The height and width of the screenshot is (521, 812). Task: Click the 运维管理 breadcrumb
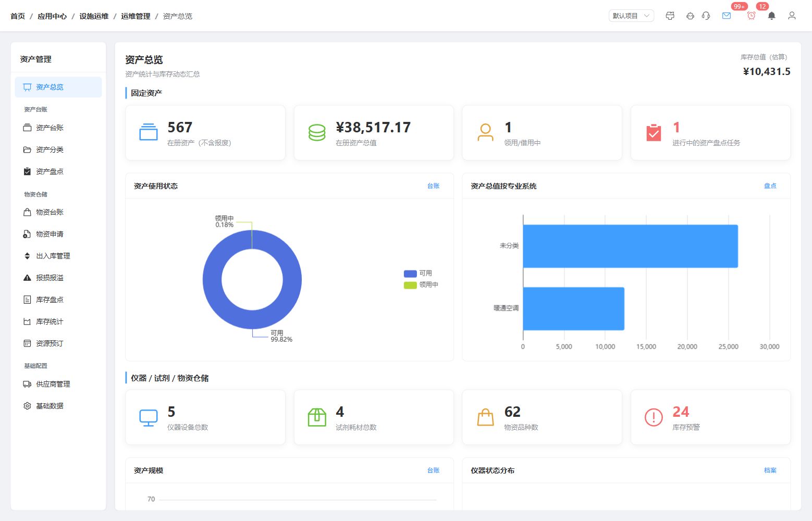pos(136,16)
